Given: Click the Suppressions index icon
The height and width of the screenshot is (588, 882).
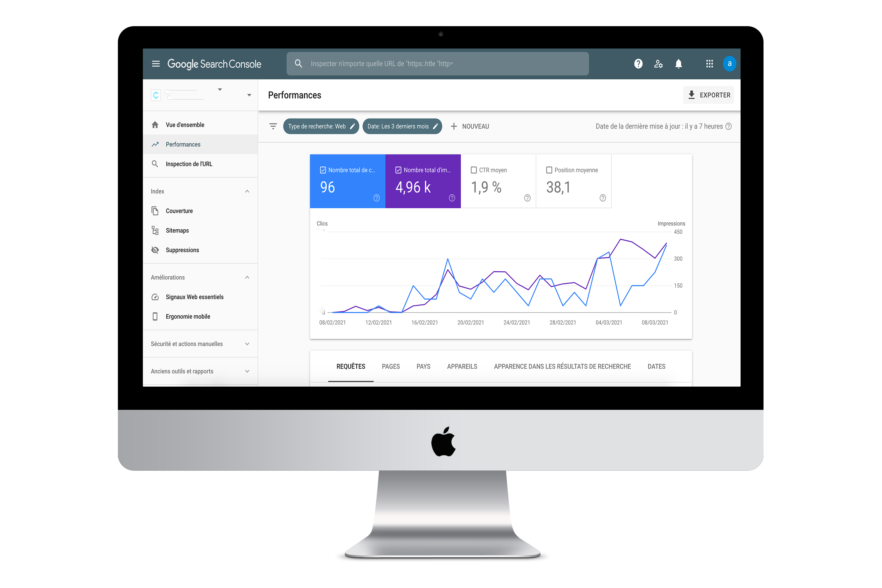Looking at the screenshot, I should (155, 250).
